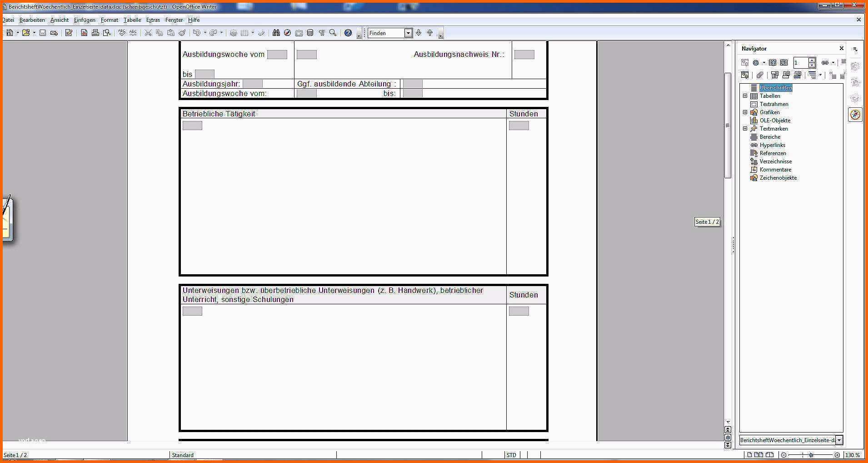Screen dimensions: 868x463
Task: Open sidebar settings menu icon
Action: (x=855, y=49)
